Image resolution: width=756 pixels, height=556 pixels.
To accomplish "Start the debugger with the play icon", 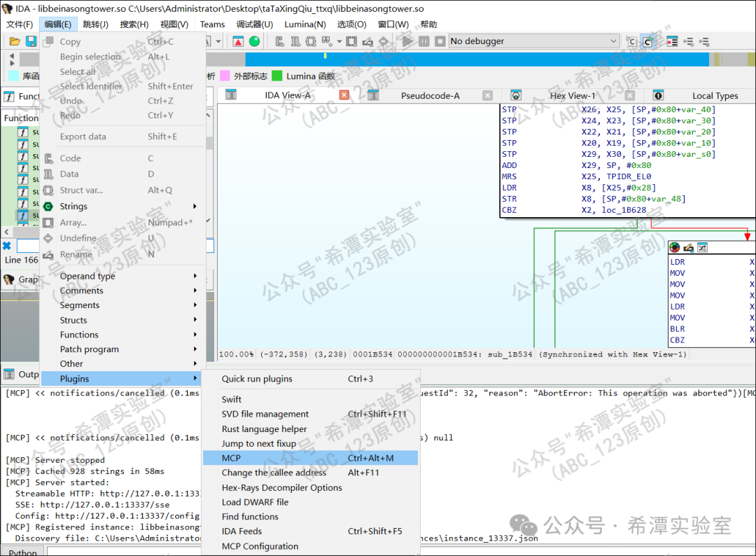I will (407, 41).
